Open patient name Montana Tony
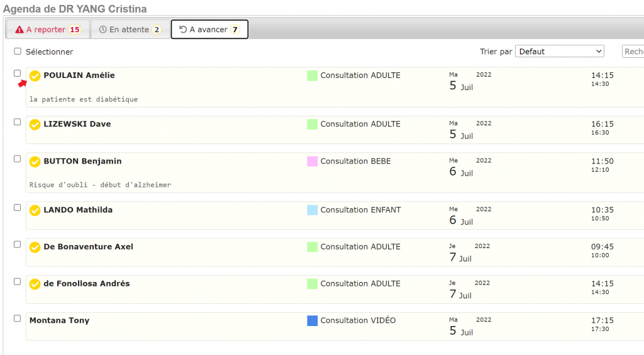 coord(59,320)
